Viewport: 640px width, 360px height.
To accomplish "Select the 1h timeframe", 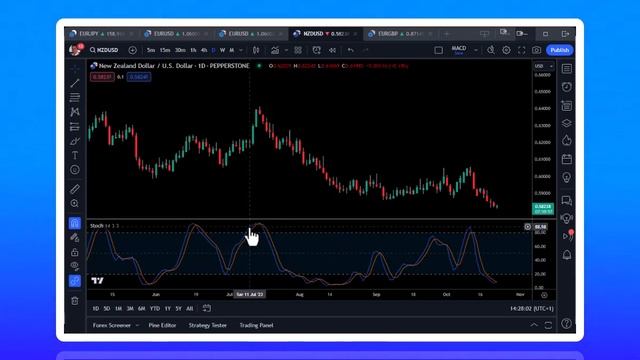I will pos(193,50).
